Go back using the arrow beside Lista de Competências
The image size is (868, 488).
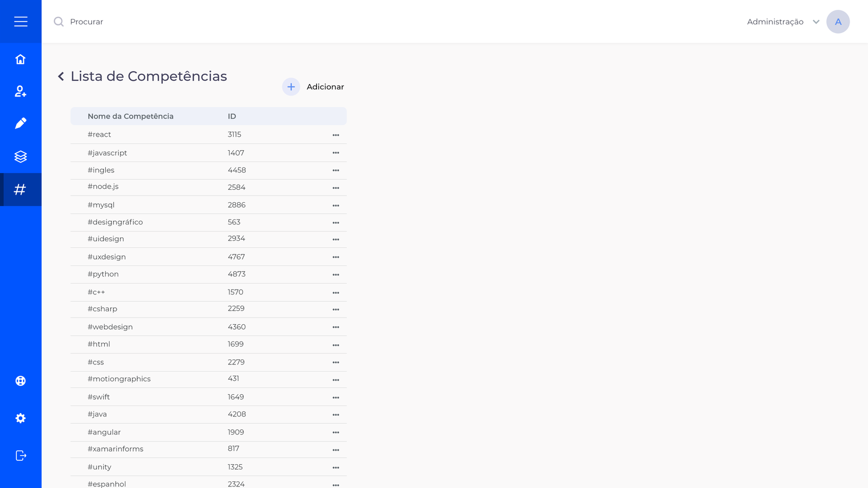click(x=61, y=76)
